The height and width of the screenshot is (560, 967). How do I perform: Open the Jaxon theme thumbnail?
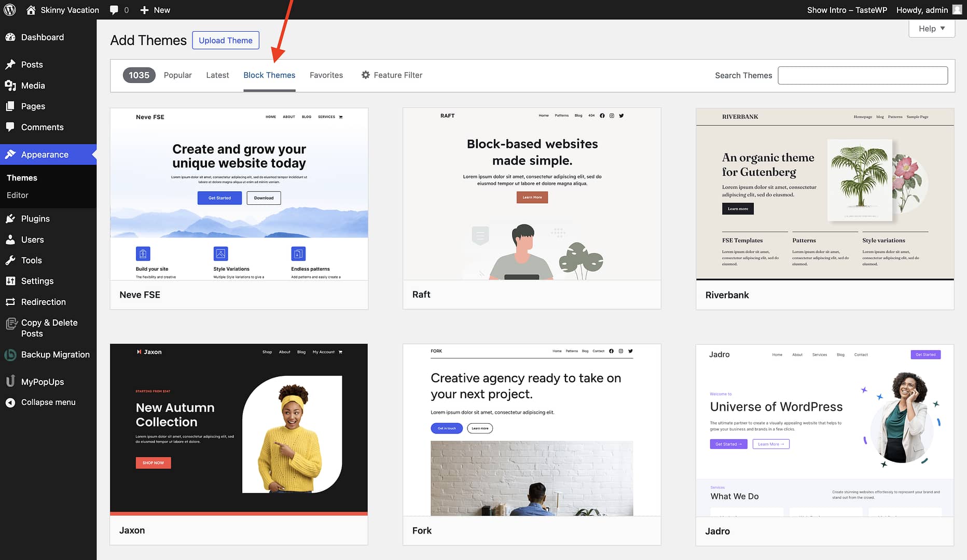point(239,430)
